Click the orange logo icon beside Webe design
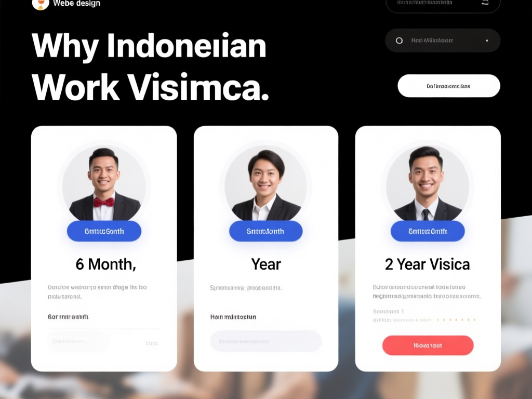 click(x=41, y=4)
